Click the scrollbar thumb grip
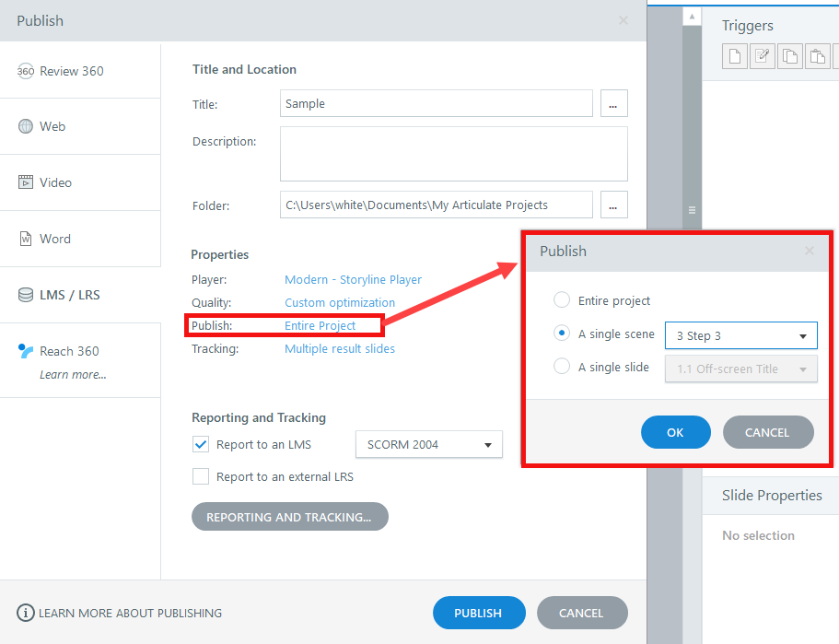 click(x=692, y=210)
